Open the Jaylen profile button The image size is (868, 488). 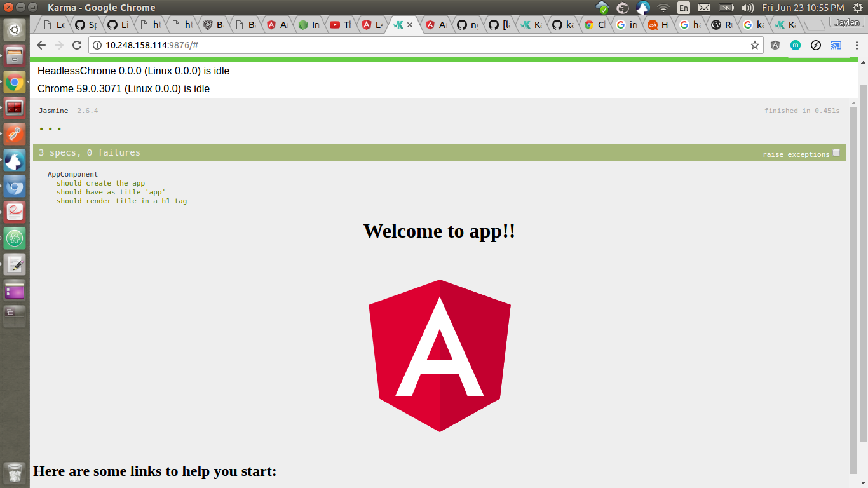846,22
